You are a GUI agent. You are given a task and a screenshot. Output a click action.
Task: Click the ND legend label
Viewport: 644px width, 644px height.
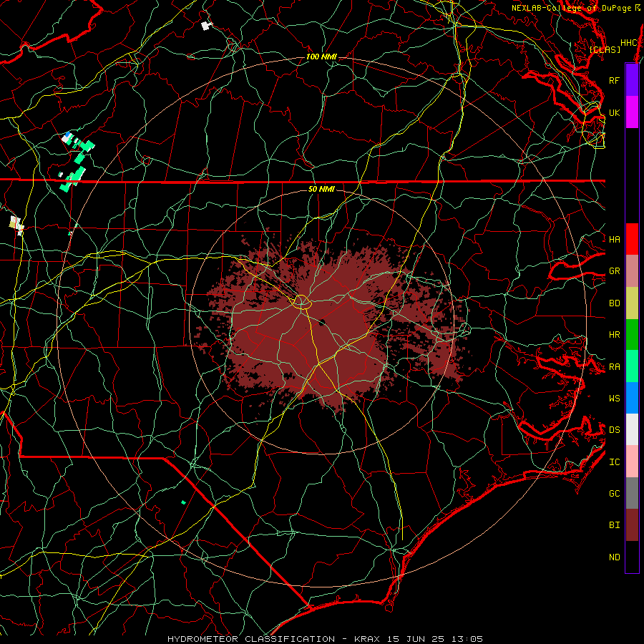(x=614, y=557)
